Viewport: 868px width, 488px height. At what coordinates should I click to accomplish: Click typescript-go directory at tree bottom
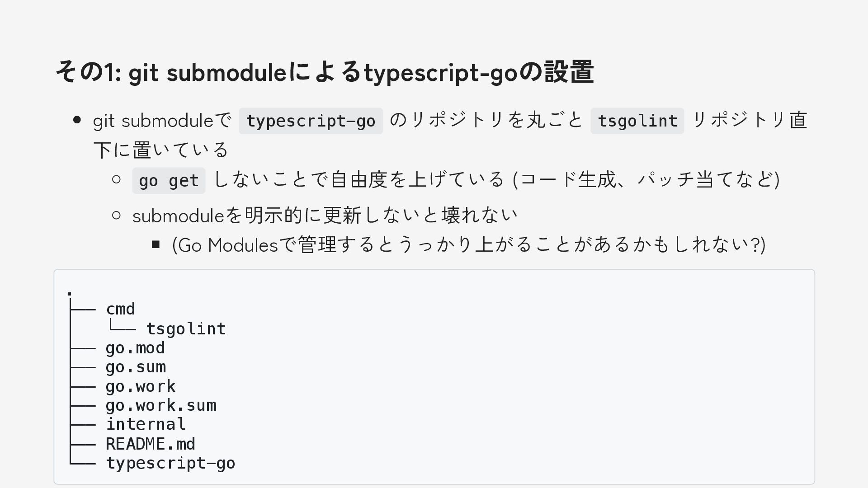click(170, 463)
